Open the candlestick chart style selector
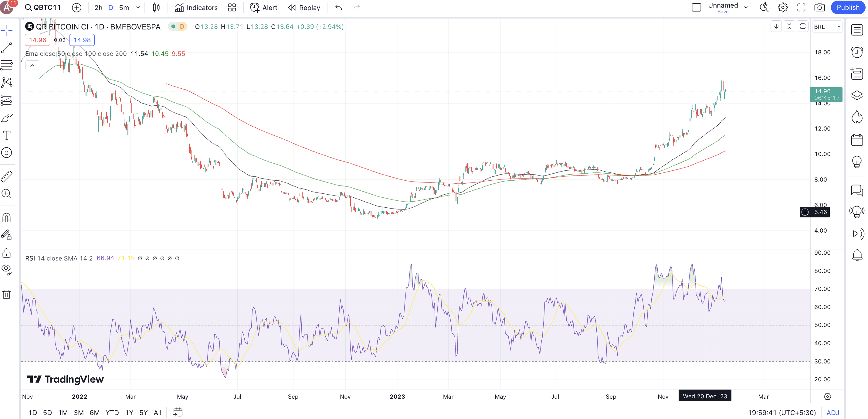 (156, 7)
